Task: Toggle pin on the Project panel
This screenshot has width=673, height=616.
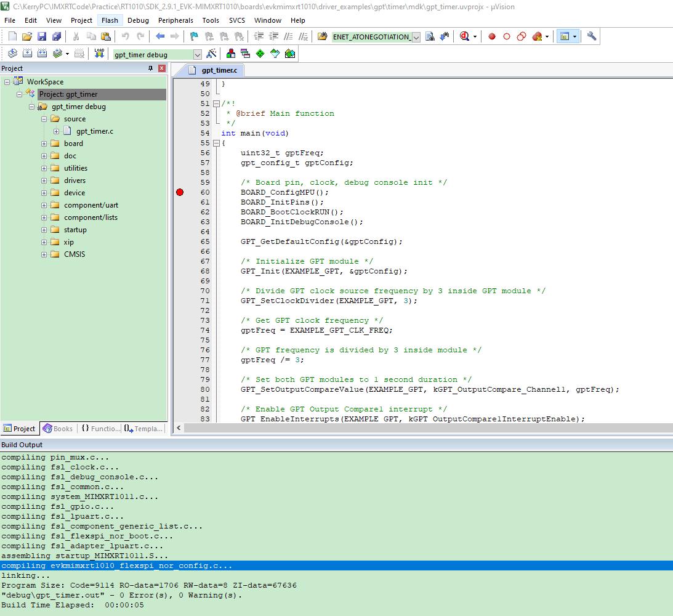Action: tap(150, 68)
